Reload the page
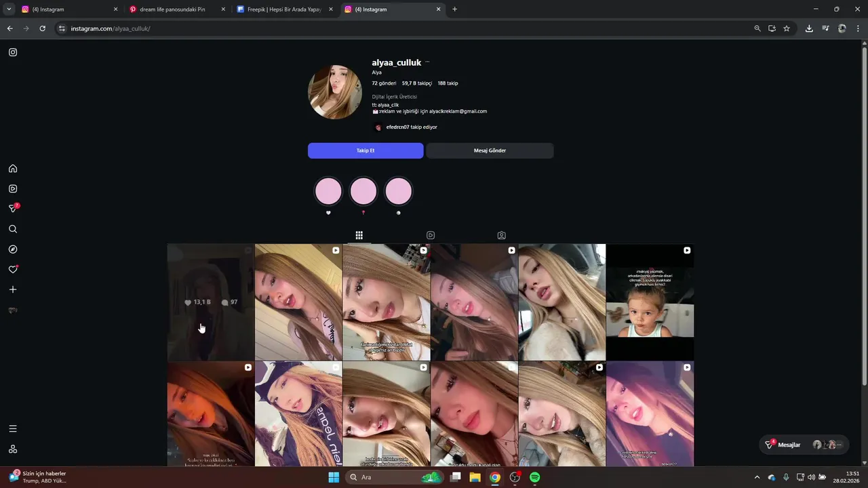Screen dimensions: 868x488 click(x=42, y=28)
